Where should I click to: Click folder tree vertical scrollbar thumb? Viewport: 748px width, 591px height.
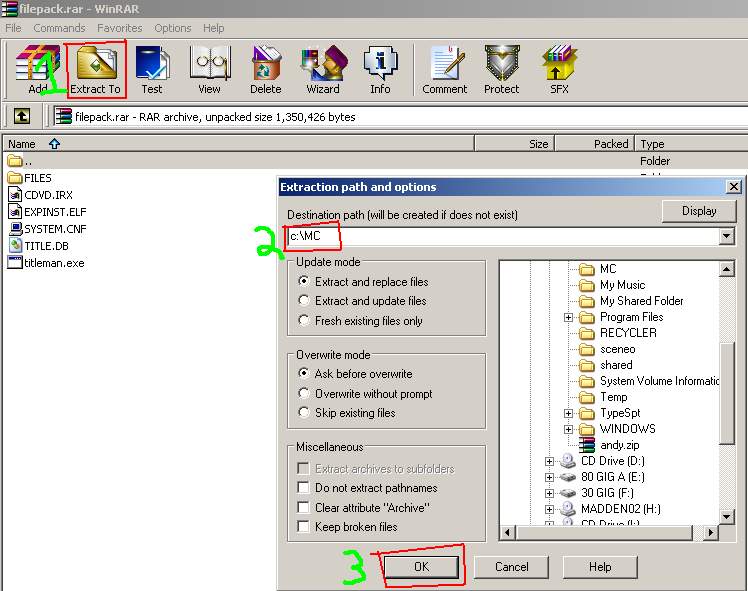(x=726, y=393)
